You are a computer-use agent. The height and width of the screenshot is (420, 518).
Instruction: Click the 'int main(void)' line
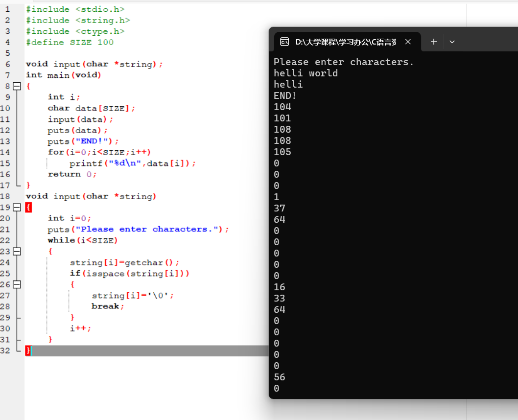pyautogui.click(x=64, y=75)
